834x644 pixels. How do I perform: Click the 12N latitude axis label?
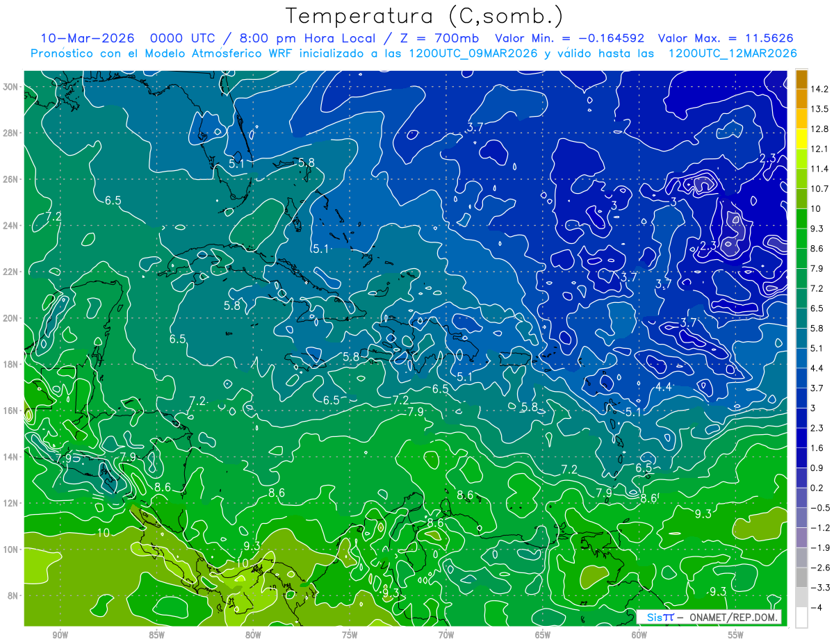11,503
